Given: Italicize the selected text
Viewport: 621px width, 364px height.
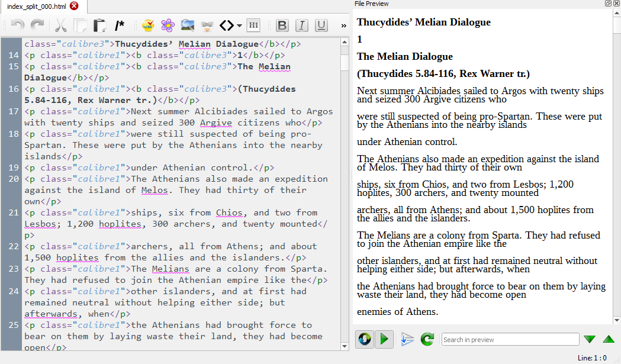Looking at the screenshot, I should click(302, 25).
